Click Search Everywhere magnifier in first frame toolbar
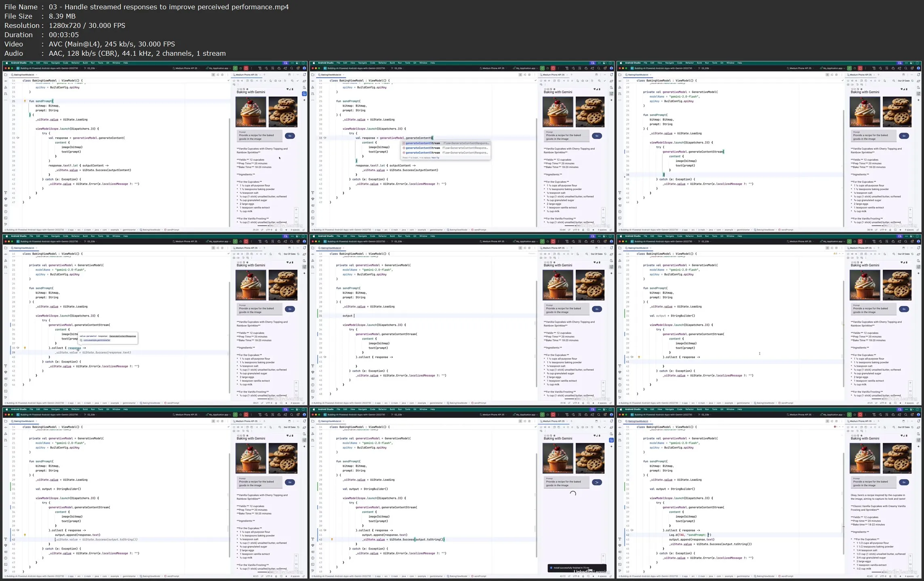 tap(292, 68)
